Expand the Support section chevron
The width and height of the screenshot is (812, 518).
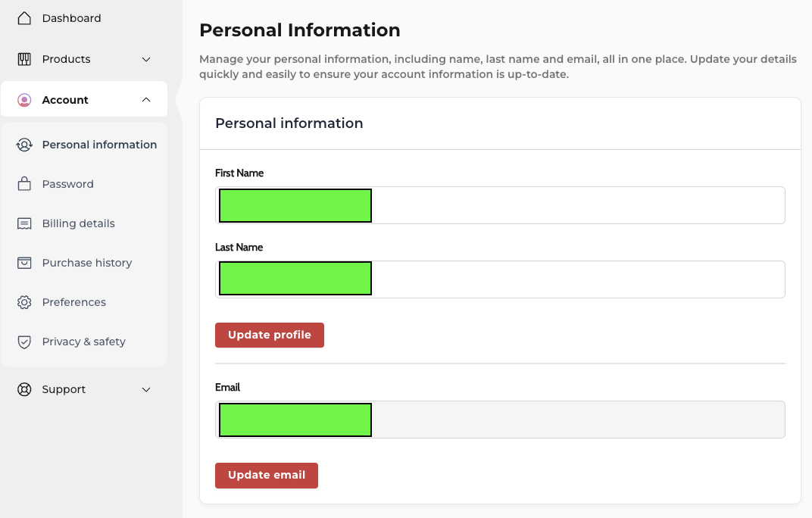pyautogui.click(x=146, y=389)
